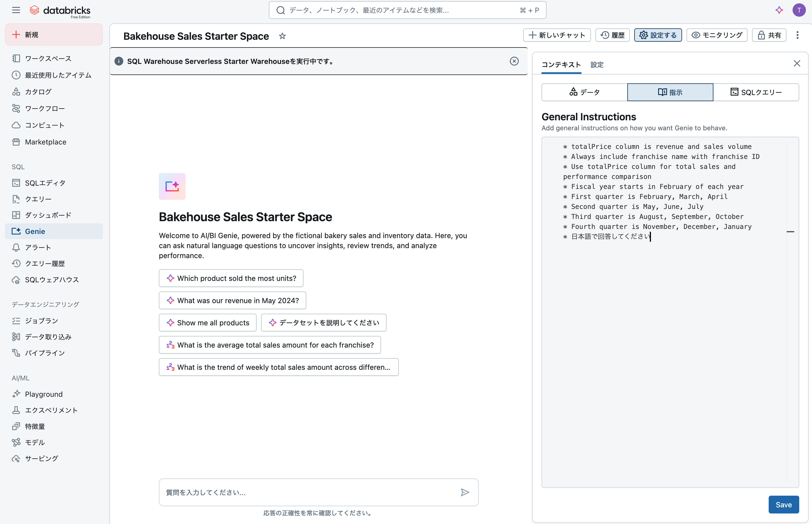Toggle the 設定する configure button
The image size is (812, 524).
(x=658, y=35)
